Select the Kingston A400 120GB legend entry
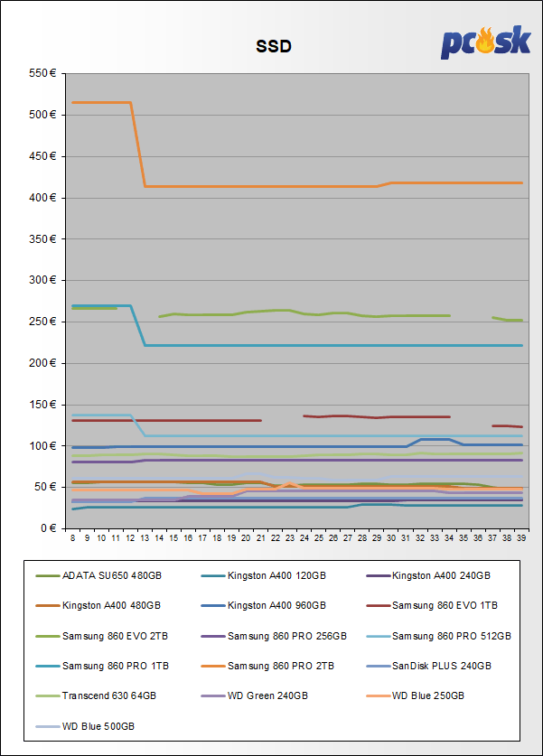The width and height of the screenshot is (543, 756). pos(264,575)
